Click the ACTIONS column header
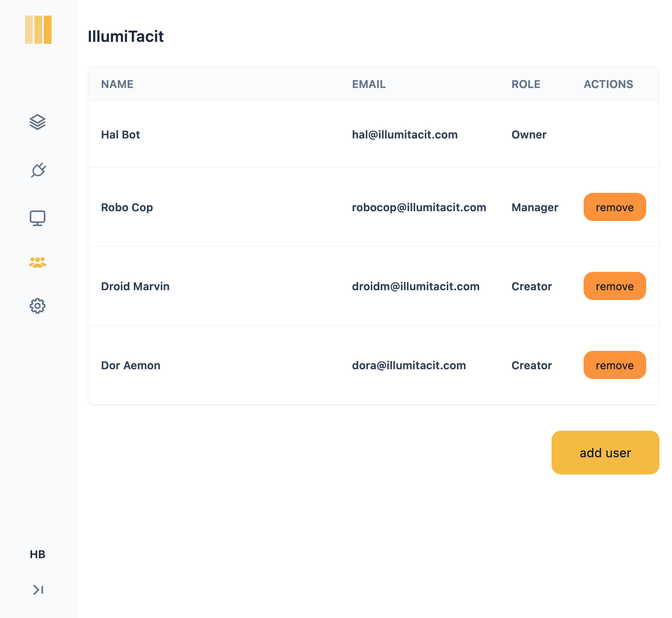The image size is (672, 618). point(608,84)
